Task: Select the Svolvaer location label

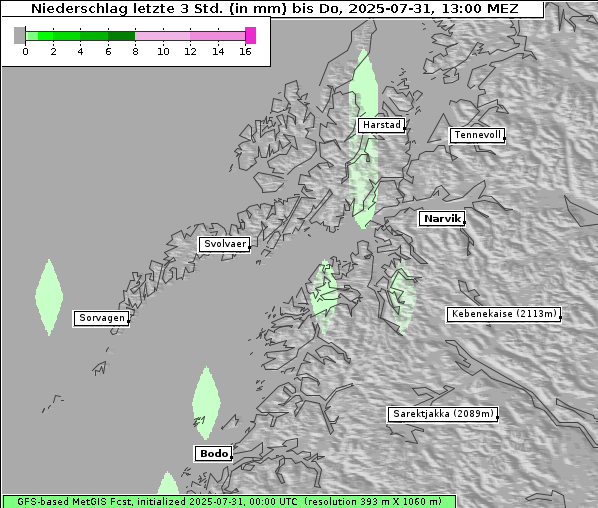Action: [x=225, y=244]
